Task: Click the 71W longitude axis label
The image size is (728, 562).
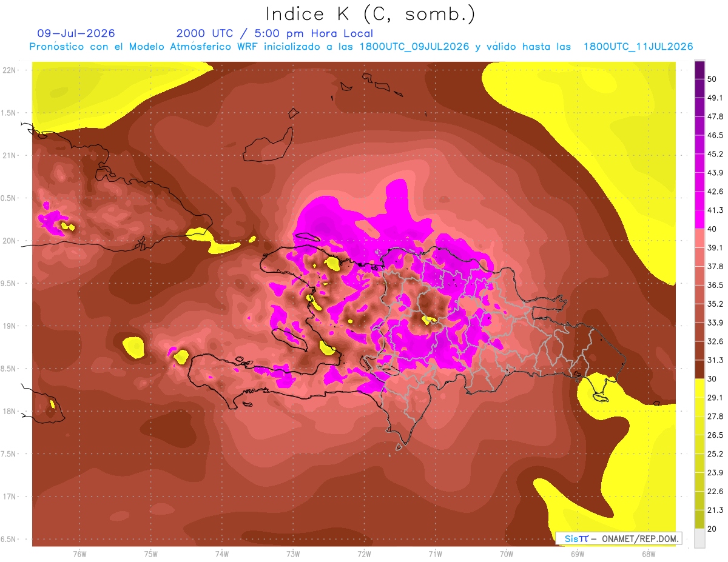Action: (435, 555)
